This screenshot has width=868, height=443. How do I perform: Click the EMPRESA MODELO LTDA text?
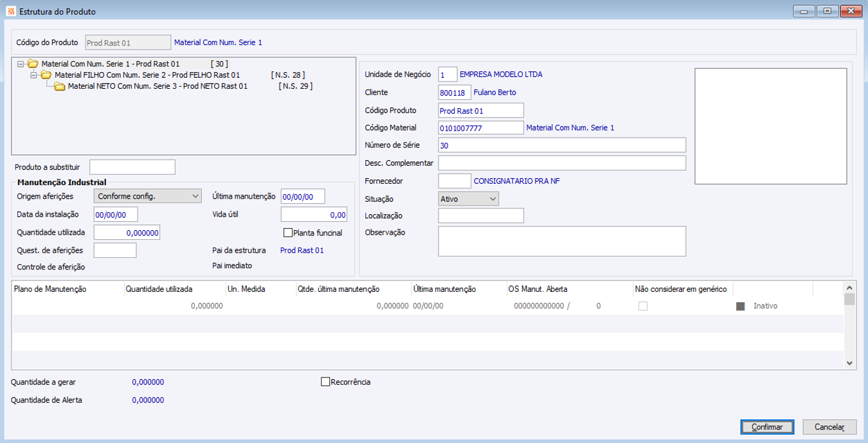coord(501,75)
